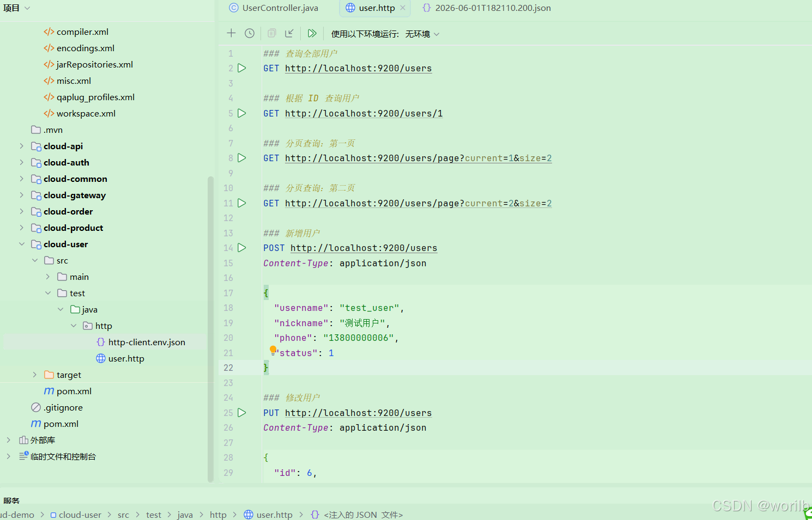Open the 服务 tool window label
Viewport: 812px width, 520px height.
coord(11,500)
